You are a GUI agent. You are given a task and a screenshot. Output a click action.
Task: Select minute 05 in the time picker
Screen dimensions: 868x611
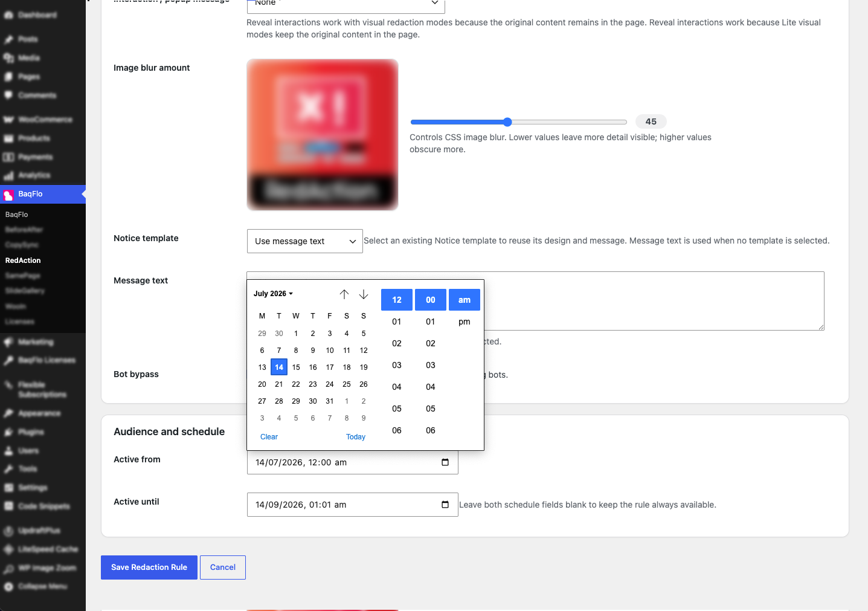click(431, 409)
